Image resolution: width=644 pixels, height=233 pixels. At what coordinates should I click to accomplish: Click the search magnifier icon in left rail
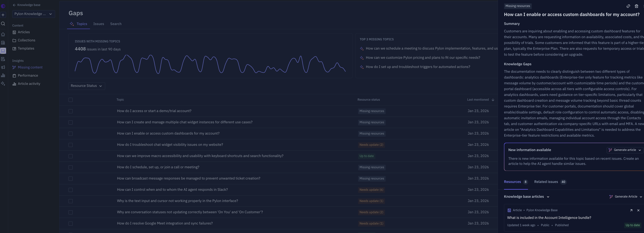(3, 24)
